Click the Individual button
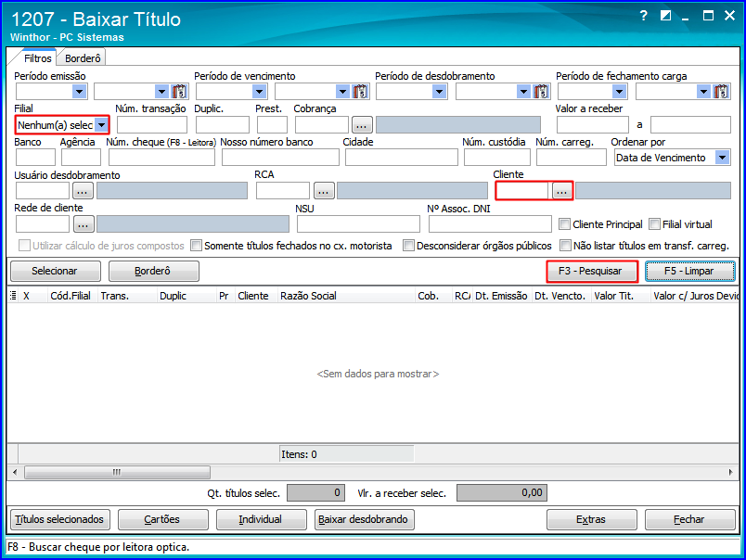746x560 pixels. [262, 519]
